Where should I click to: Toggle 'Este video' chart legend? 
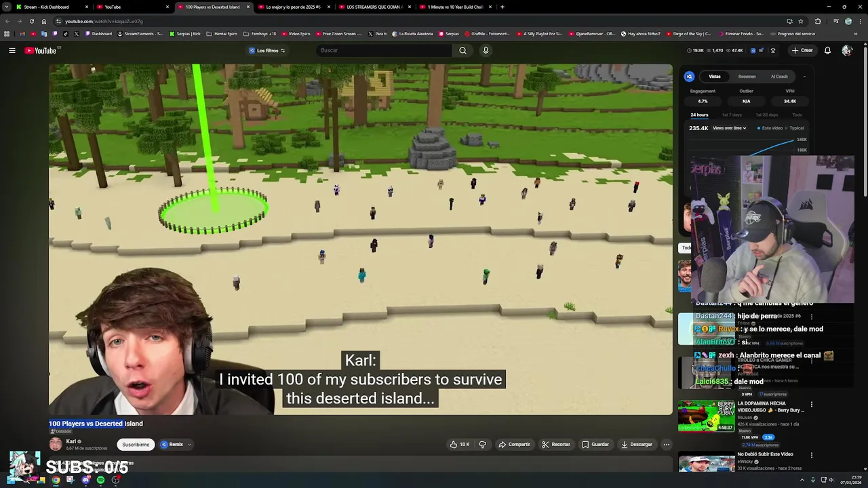[770, 128]
